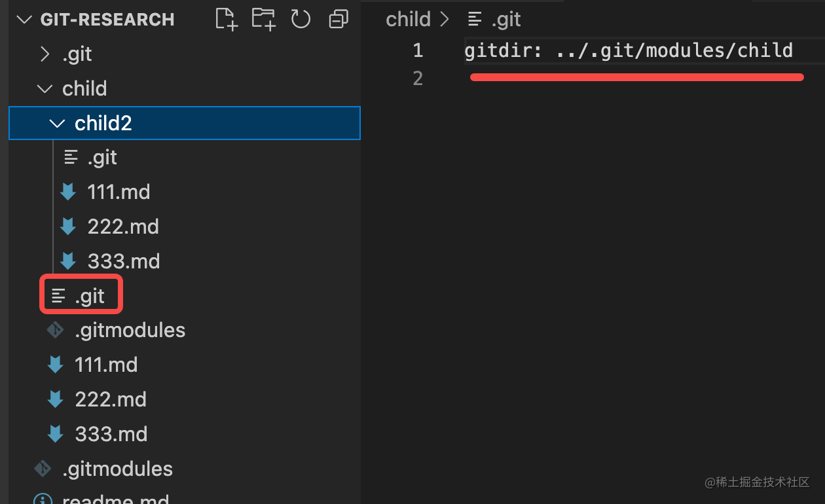Click the GIT-RESEARCH workspace label

107,19
